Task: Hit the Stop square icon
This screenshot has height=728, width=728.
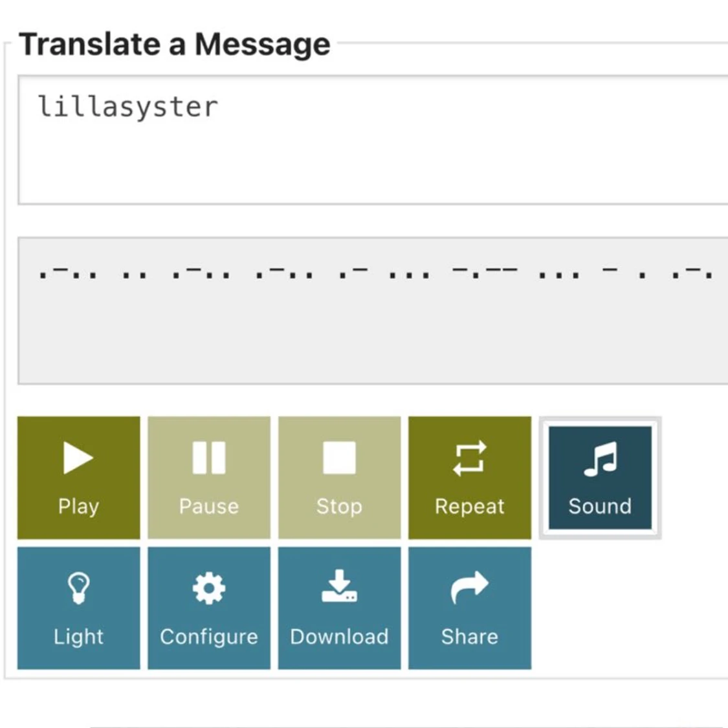Action: (339, 458)
